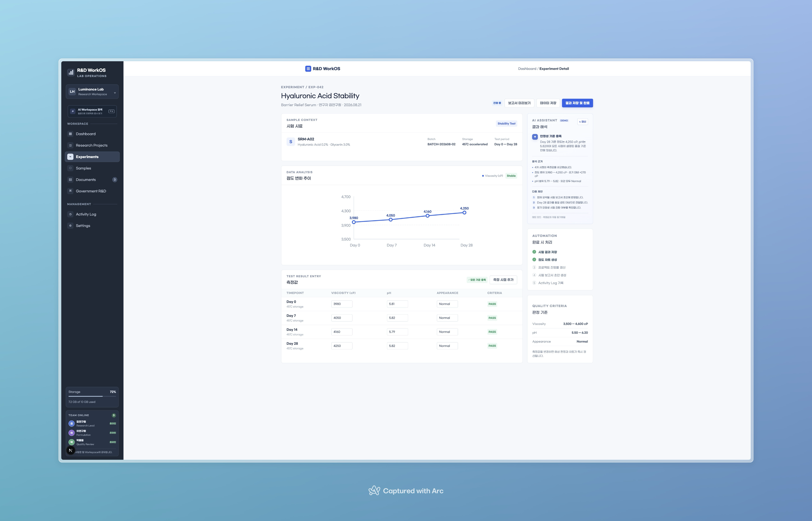This screenshot has height=521, width=812.
Task: Click the SRM-A02 sample S badge
Action: [291, 142]
